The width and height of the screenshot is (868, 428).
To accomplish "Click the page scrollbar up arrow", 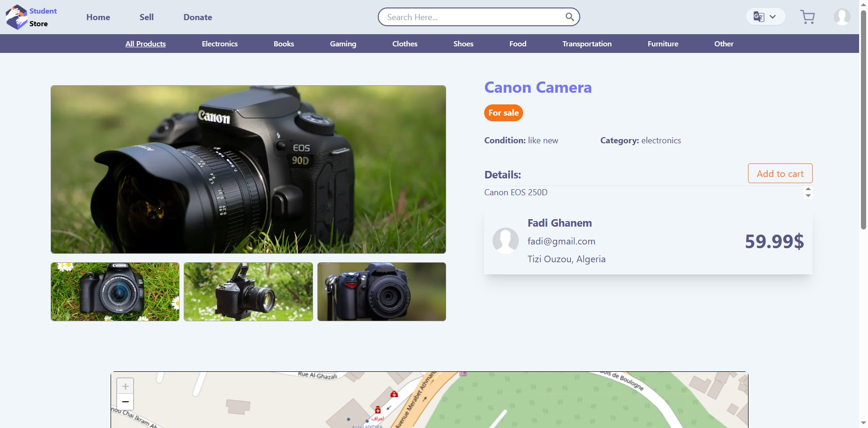I will (x=863, y=4).
